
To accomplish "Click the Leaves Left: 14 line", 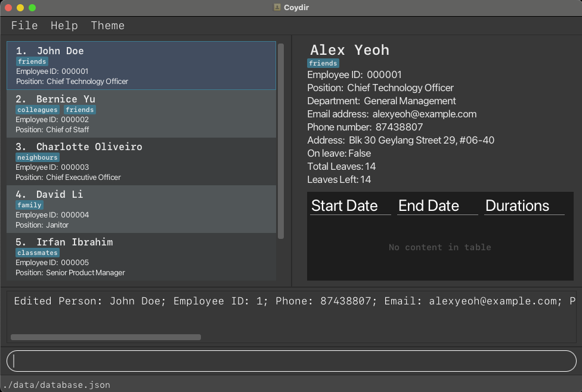I will (x=339, y=179).
